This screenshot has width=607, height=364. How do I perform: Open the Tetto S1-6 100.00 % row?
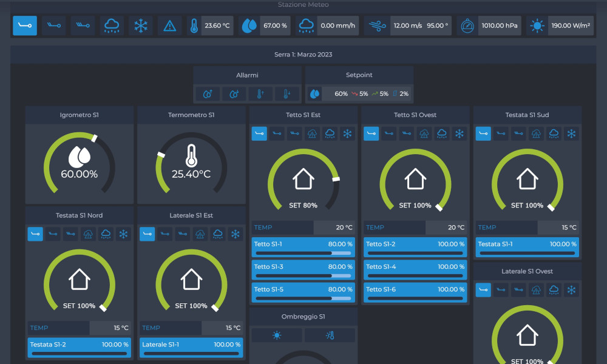415,292
